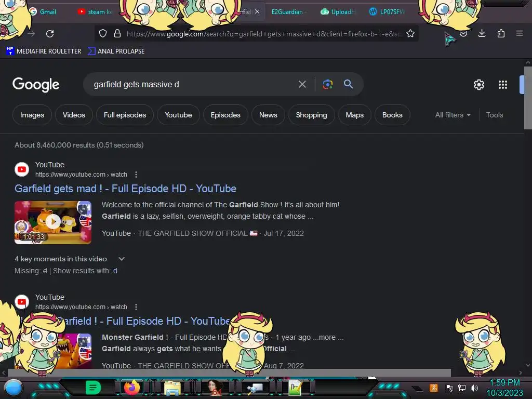Open the Notepad++ taskbar icon
Viewport: 532px width, 399px height.
(x=295, y=388)
